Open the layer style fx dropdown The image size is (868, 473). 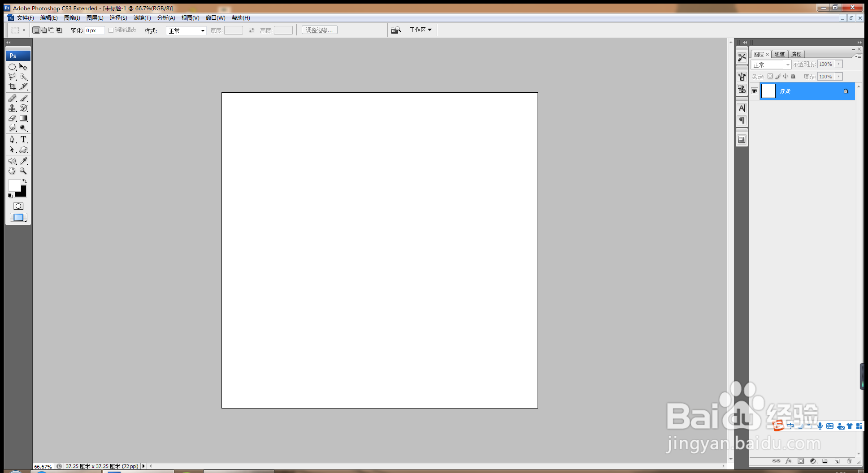click(789, 461)
